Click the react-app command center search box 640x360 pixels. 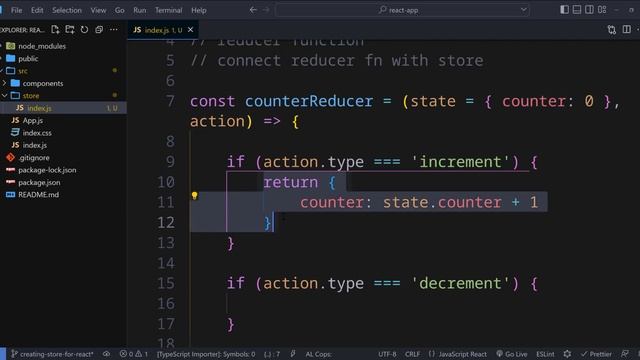pyautogui.click(x=402, y=10)
